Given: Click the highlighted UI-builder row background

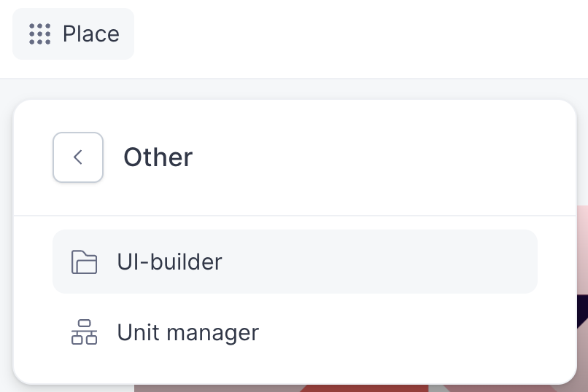Looking at the screenshot, I should click(401, 262).
